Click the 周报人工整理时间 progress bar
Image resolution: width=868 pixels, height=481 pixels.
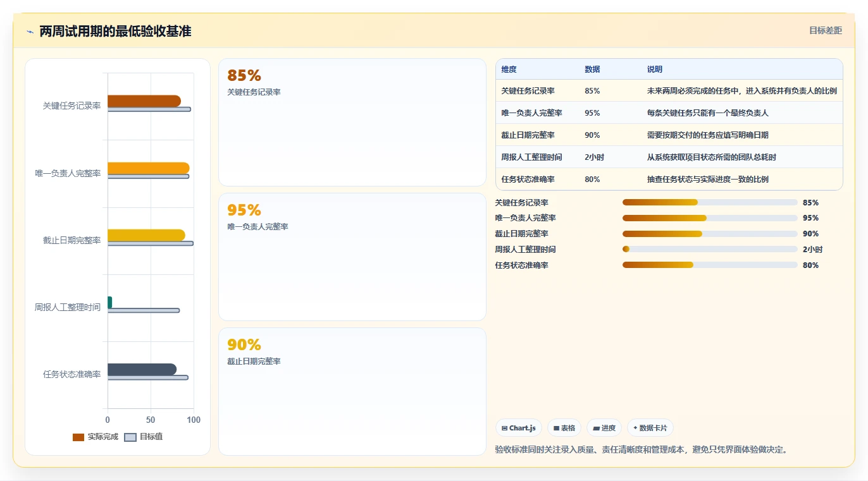click(x=710, y=250)
